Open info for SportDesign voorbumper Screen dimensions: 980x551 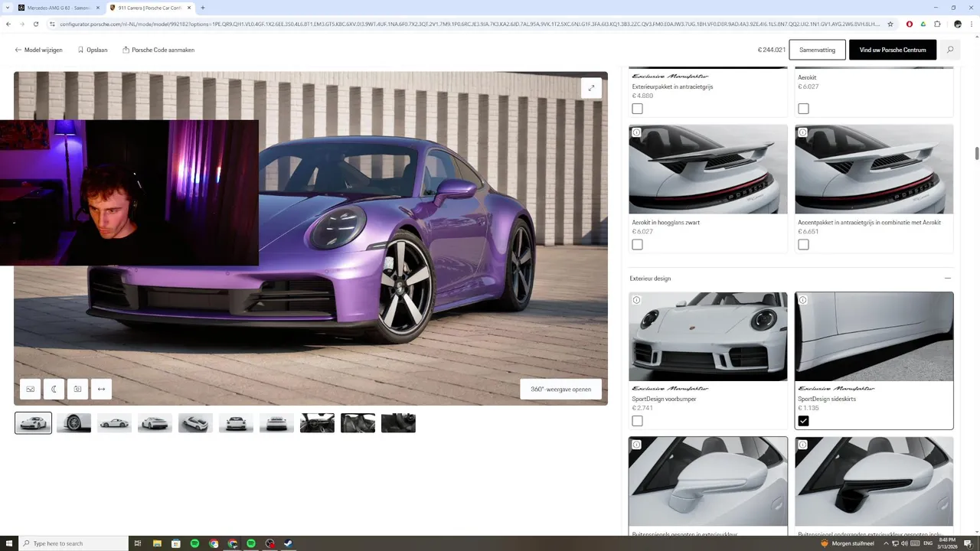point(637,300)
